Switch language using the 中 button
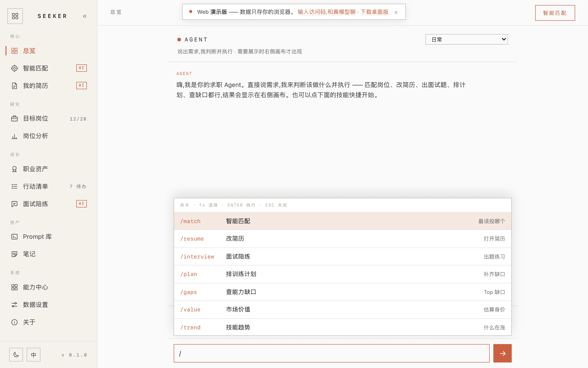Image resolution: width=588 pixels, height=368 pixels. 34,355
